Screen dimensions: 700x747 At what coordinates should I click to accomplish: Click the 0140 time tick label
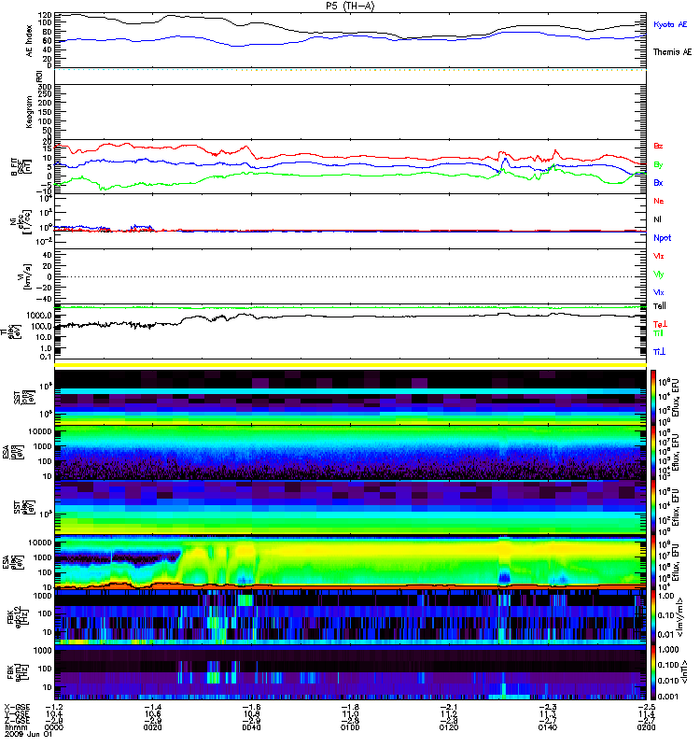pyautogui.click(x=548, y=727)
